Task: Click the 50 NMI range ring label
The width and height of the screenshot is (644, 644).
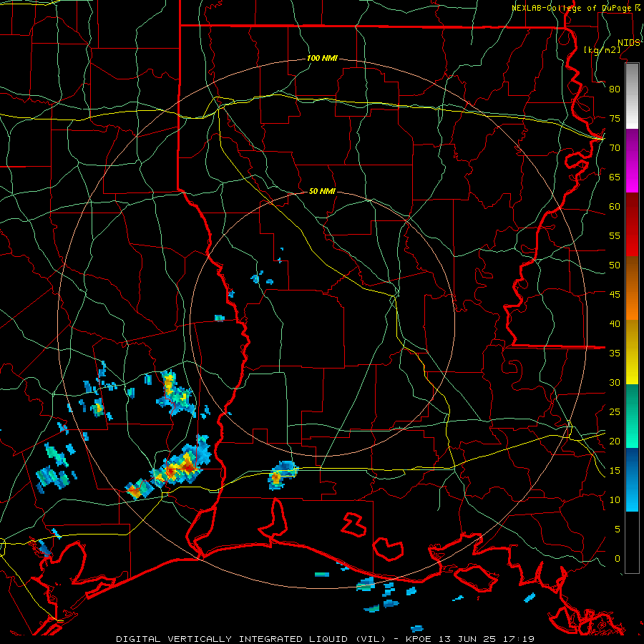Action: click(x=322, y=191)
